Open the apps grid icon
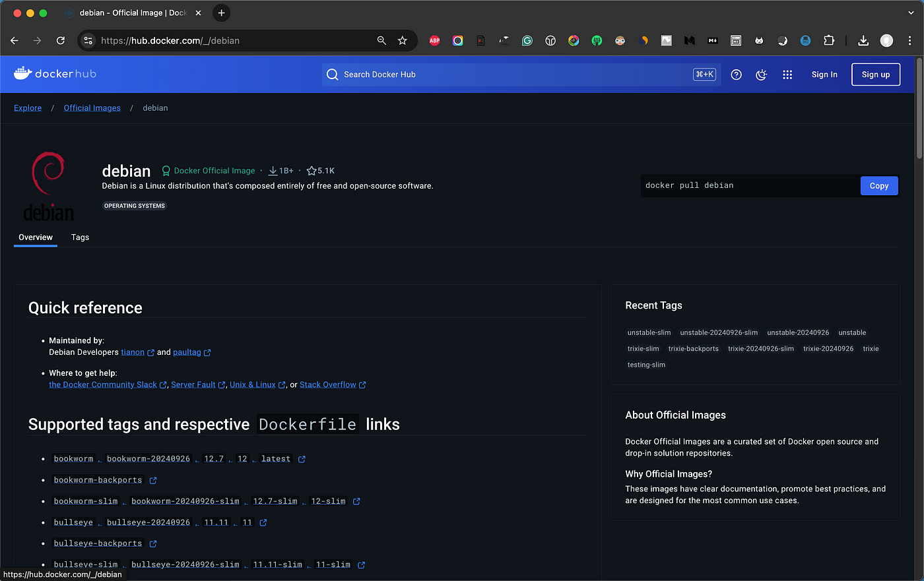This screenshot has height=581, width=924. pos(787,75)
